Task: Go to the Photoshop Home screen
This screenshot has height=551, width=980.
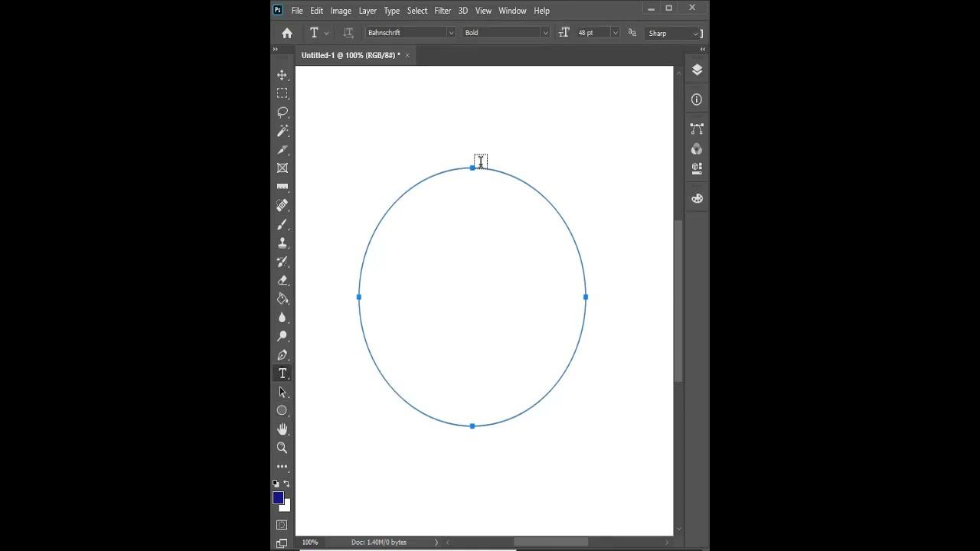Action: 287,33
